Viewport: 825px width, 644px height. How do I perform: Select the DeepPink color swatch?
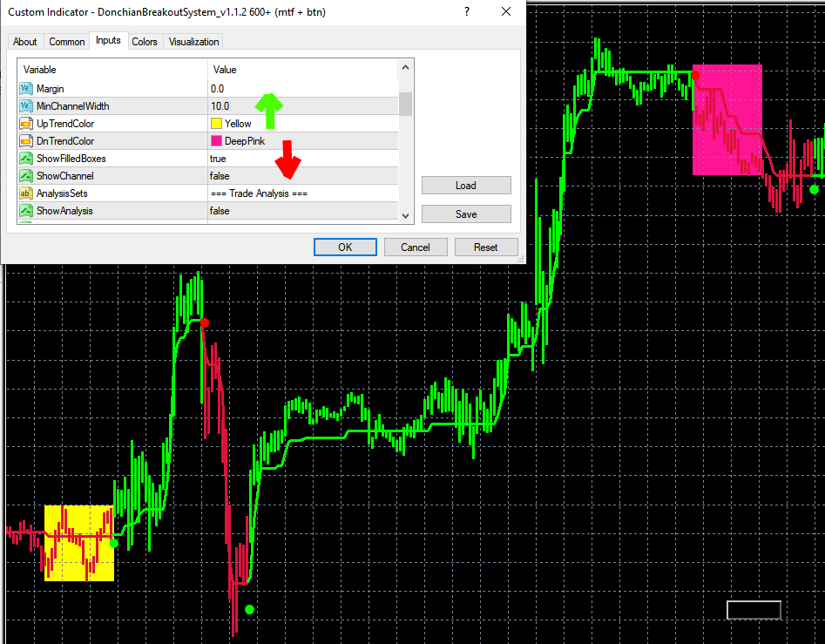[216, 141]
